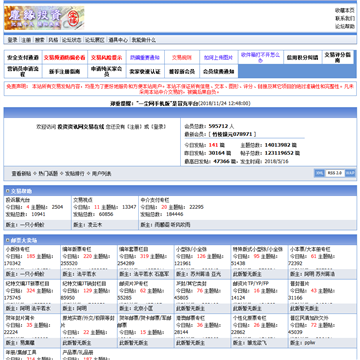Open the 中介支付专栏 board
This screenshot has width=360, height=360.
tap(155, 200)
